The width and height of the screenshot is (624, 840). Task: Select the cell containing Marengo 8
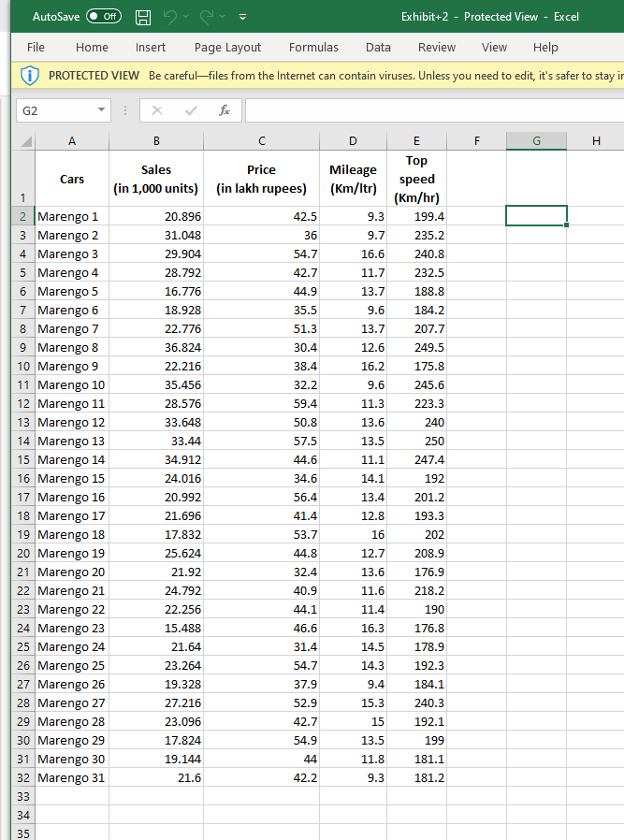tap(72, 348)
